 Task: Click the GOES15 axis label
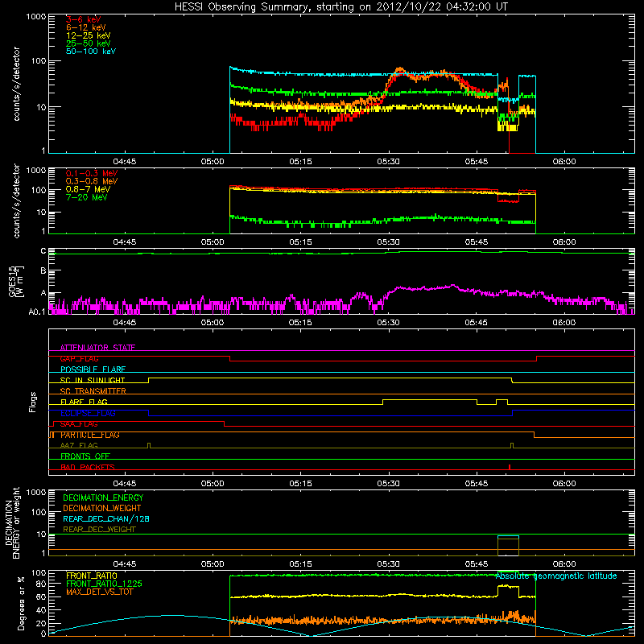click(16, 281)
